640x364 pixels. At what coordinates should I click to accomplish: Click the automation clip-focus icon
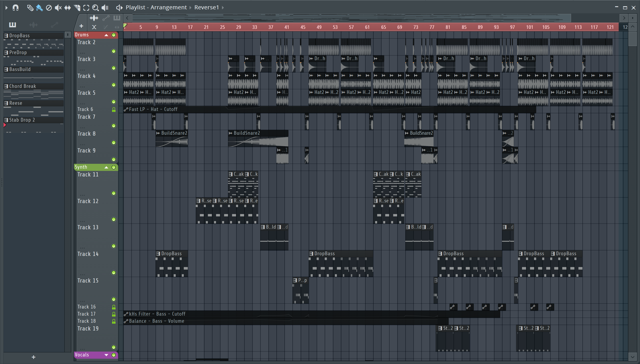[106, 18]
